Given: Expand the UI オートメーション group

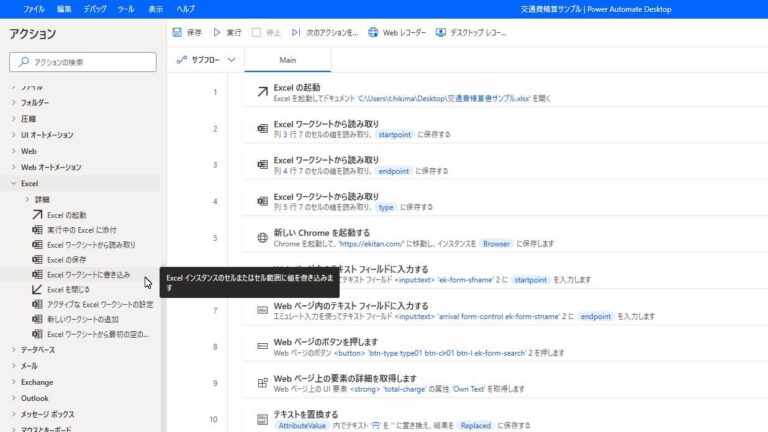Looking at the screenshot, I should point(14,135).
